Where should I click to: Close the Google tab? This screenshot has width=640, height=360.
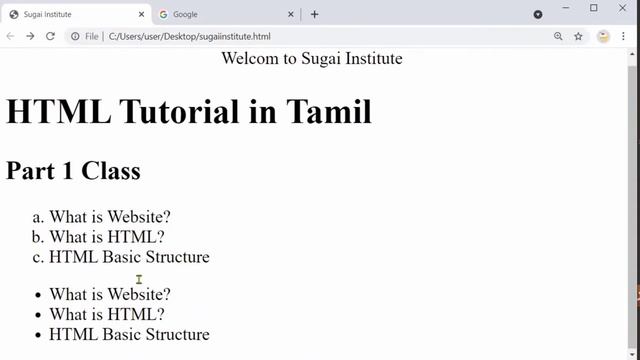(291, 14)
